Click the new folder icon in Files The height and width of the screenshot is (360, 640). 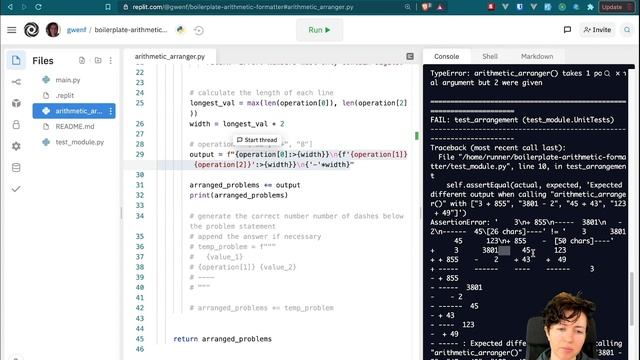[98, 60]
